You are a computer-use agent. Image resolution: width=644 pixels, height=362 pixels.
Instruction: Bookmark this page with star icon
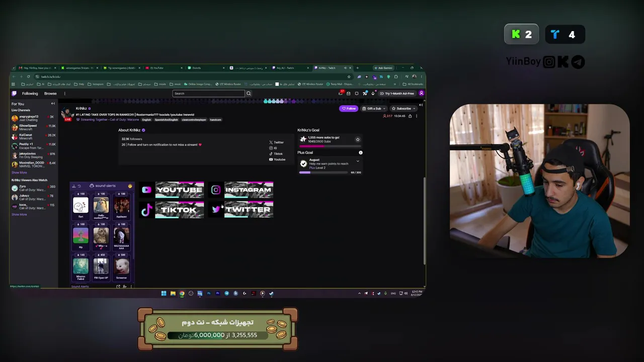click(x=349, y=76)
